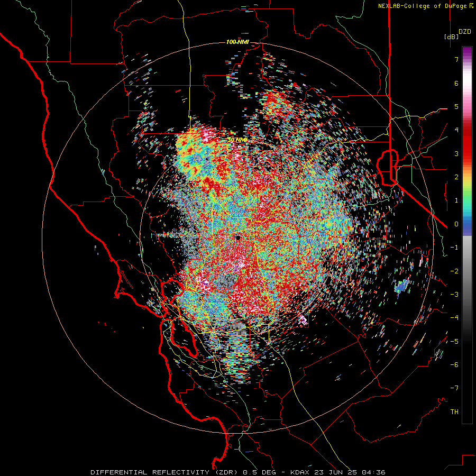Click the 0.5 DEG elevation angle text
This screenshot has height=476, width=476.
(x=259, y=472)
